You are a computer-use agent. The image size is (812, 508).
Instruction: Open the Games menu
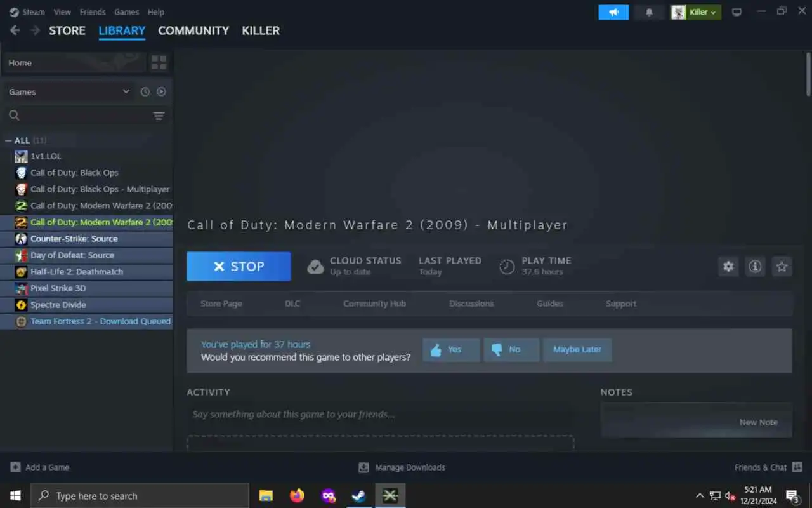pos(126,12)
